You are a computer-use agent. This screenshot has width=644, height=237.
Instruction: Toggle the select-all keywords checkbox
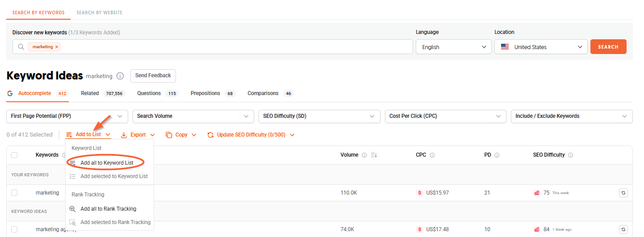coord(14,155)
